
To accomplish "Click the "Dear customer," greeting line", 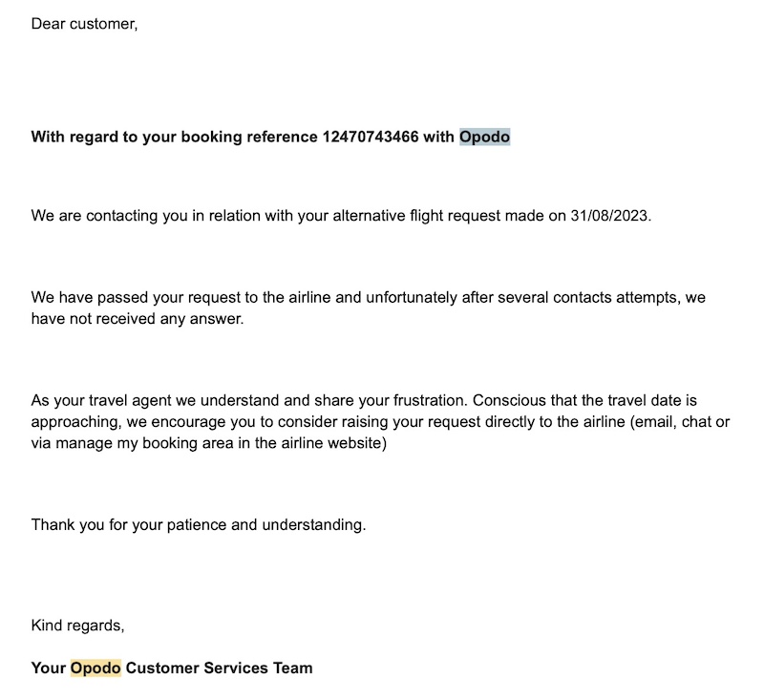I will [84, 24].
